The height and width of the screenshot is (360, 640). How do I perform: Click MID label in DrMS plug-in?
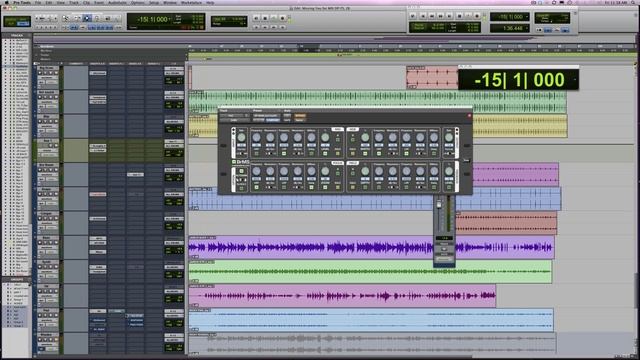click(338, 129)
